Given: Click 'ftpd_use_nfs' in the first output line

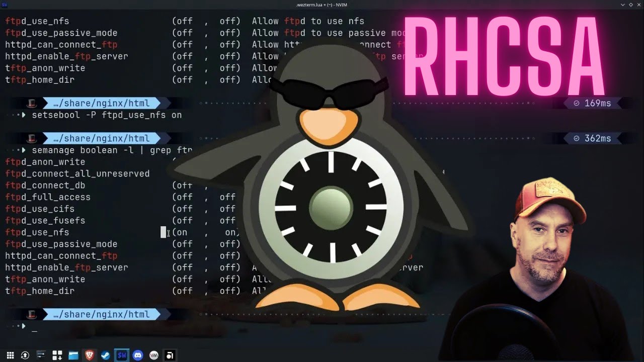Looking at the screenshot, I should click(37, 21).
